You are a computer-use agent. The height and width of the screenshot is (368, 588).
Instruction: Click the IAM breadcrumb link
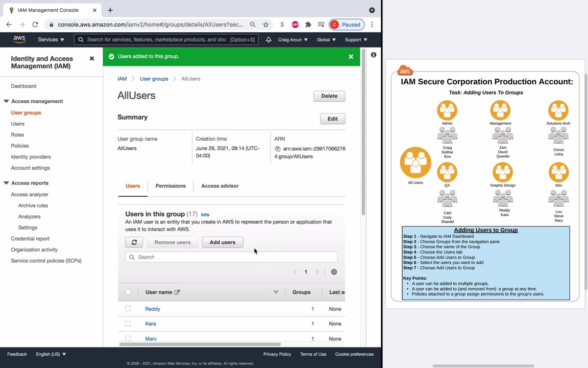point(122,79)
